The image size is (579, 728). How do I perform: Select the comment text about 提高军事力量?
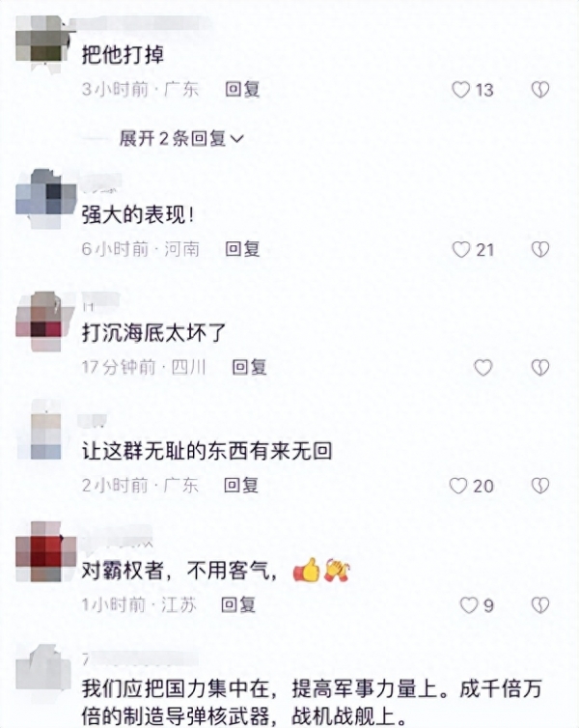312,703
